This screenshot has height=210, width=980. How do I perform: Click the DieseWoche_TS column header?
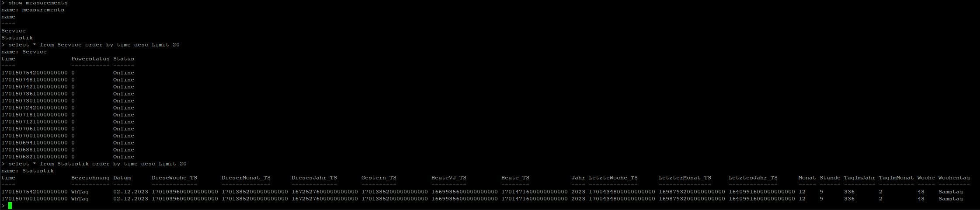(174, 178)
